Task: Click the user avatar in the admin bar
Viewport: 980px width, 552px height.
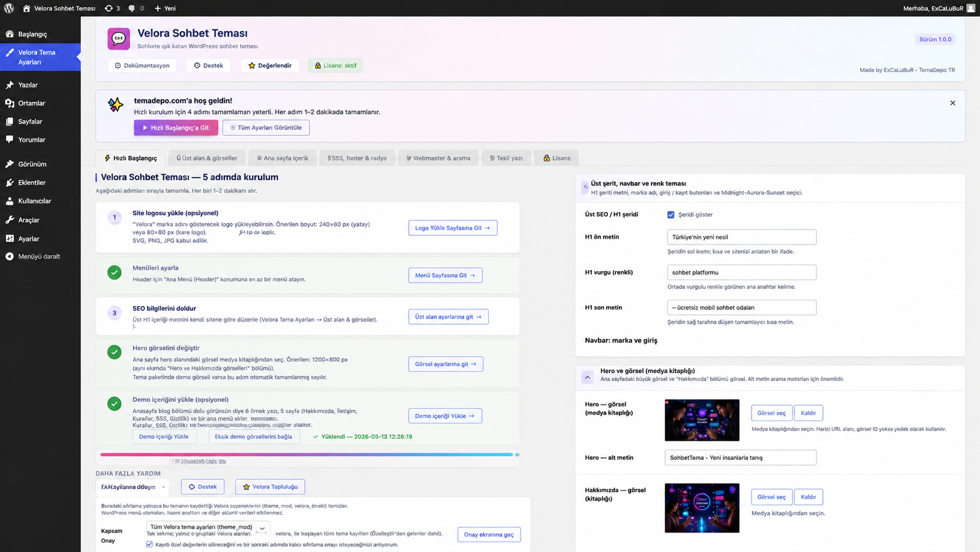Action: (x=971, y=8)
